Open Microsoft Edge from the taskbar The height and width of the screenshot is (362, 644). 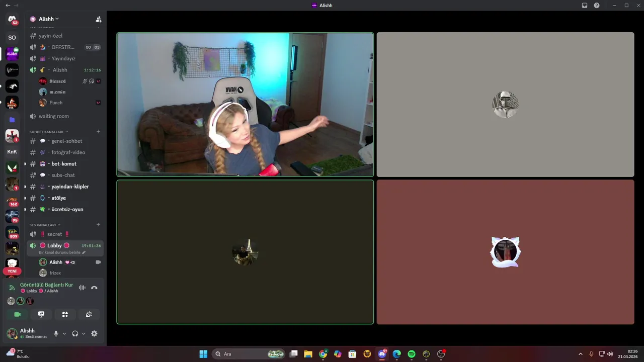tap(396, 354)
